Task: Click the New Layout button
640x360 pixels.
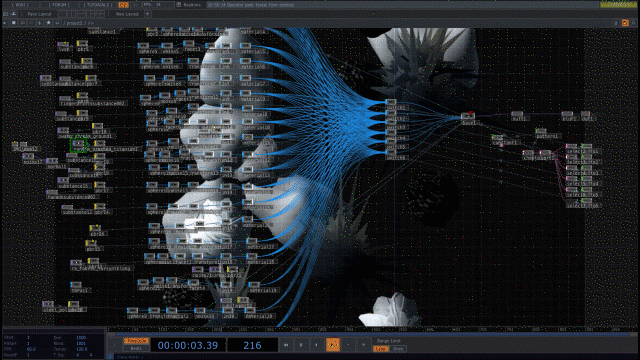Action: (x=127, y=14)
